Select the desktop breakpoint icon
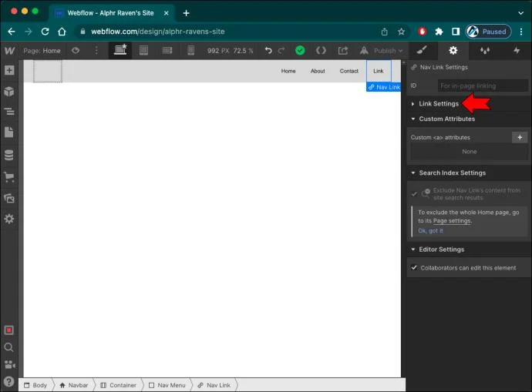532x392 pixels. pyautogui.click(x=120, y=51)
